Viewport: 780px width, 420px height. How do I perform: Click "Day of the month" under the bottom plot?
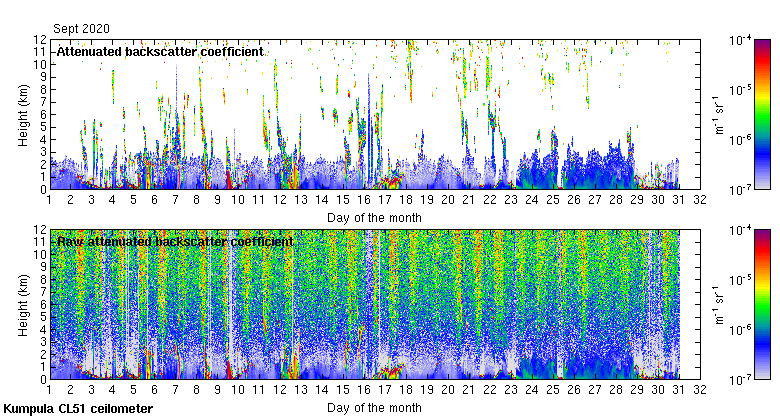pyautogui.click(x=374, y=408)
